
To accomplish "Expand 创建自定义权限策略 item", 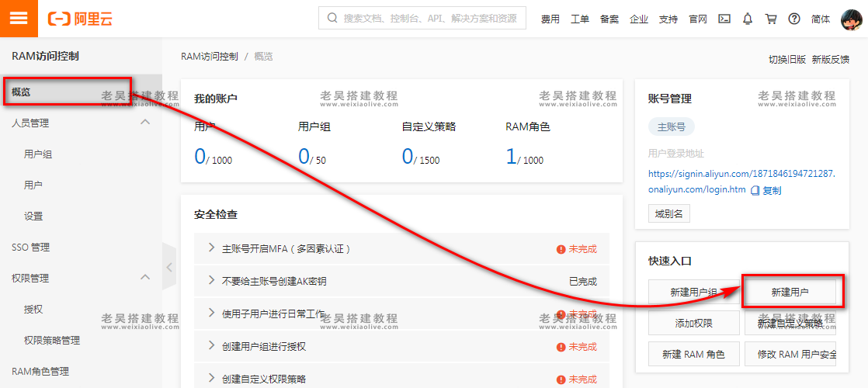I will [211, 378].
